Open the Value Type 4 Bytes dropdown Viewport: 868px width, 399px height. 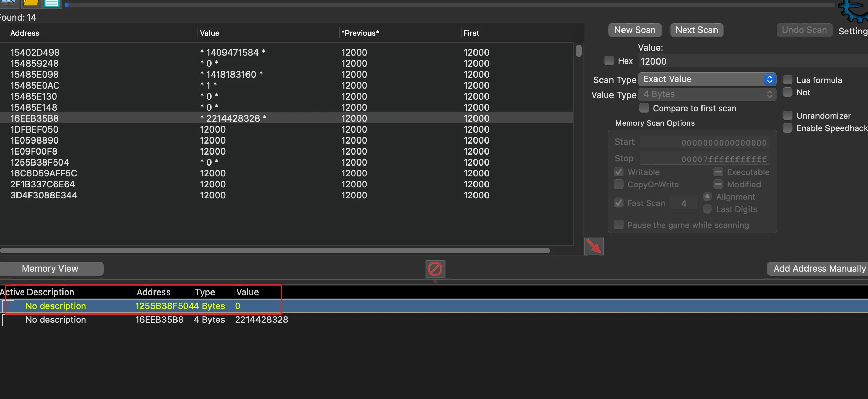[707, 94]
